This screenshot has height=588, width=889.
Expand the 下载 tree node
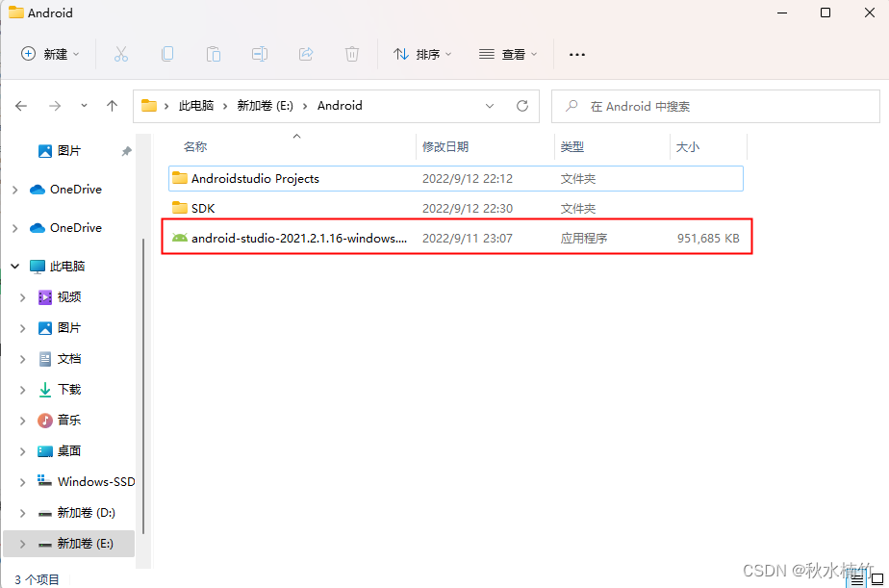click(x=23, y=390)
